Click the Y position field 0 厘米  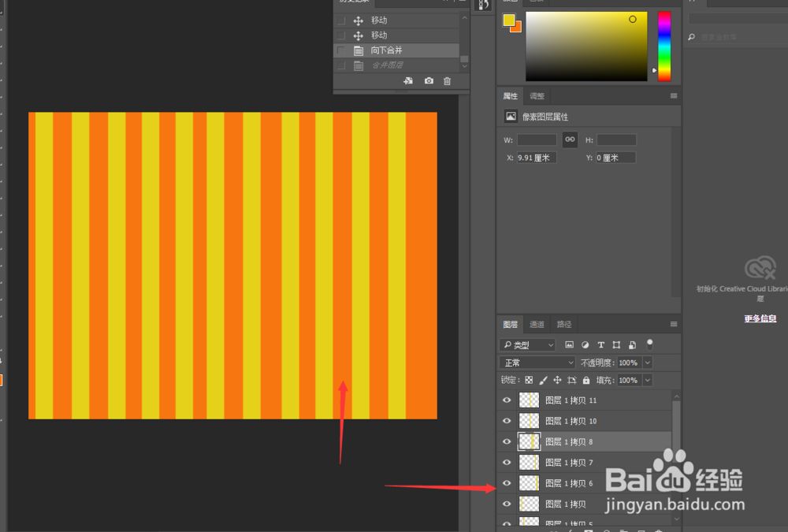[x=616, y=158]
